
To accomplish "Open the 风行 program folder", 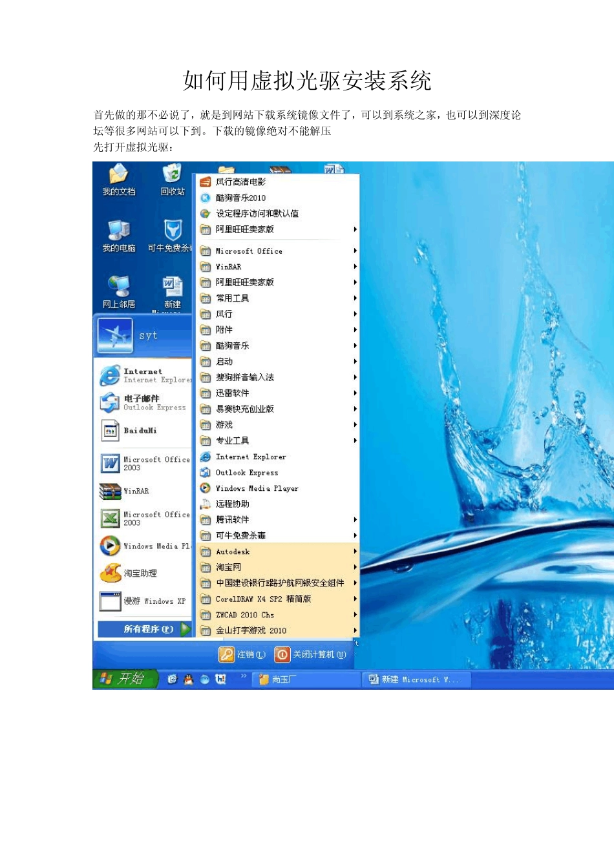I will pos(278,315).
